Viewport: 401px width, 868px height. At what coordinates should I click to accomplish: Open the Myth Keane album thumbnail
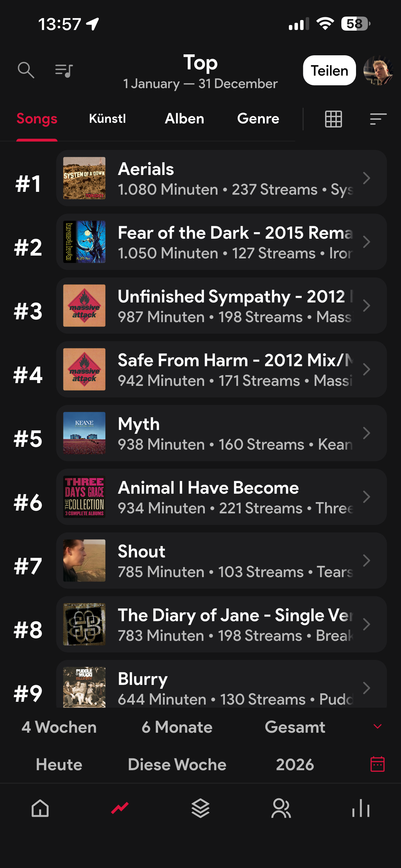pyautogui.click(x=84, y=433)
